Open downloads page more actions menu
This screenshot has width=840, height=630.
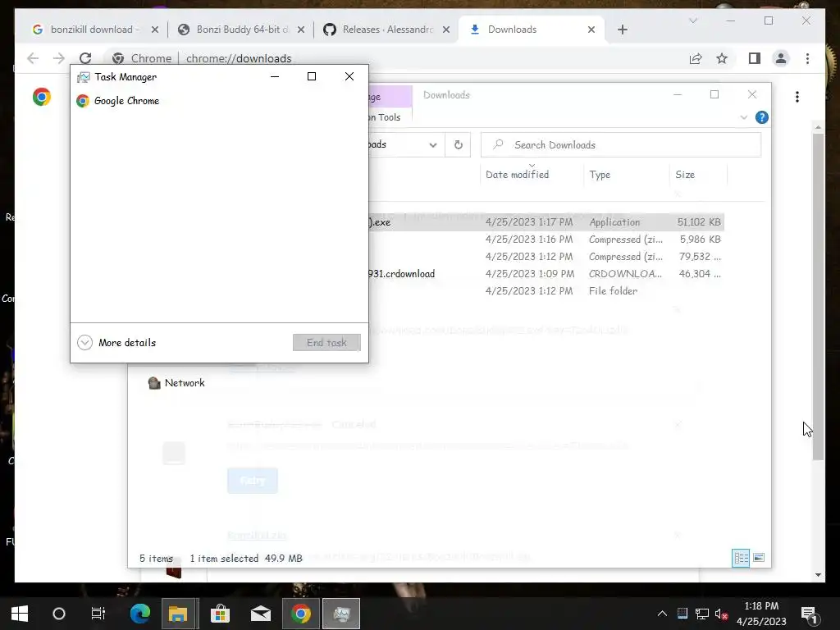click(x=797, y=97)
